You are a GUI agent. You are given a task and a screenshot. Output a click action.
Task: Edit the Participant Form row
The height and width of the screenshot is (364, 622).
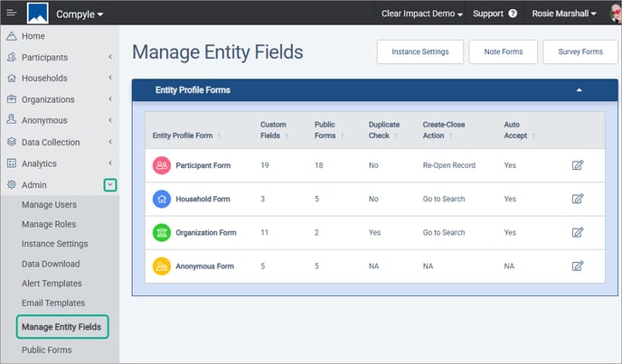coord(578,165)
